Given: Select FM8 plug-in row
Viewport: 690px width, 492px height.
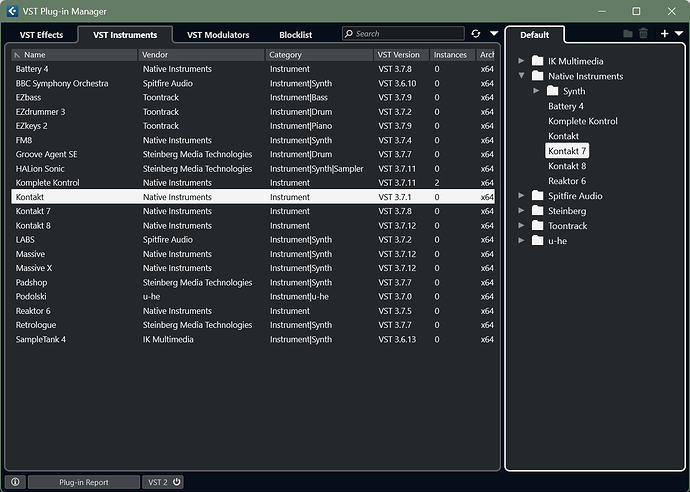Looking at the screenshot, I should pyautogui.click(x=253, y=140).
